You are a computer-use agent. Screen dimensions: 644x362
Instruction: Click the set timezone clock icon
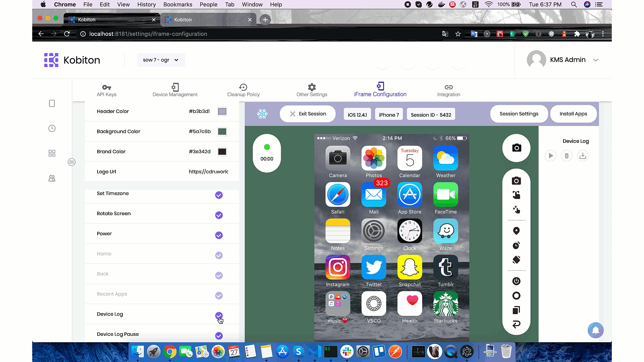[516, 245]
